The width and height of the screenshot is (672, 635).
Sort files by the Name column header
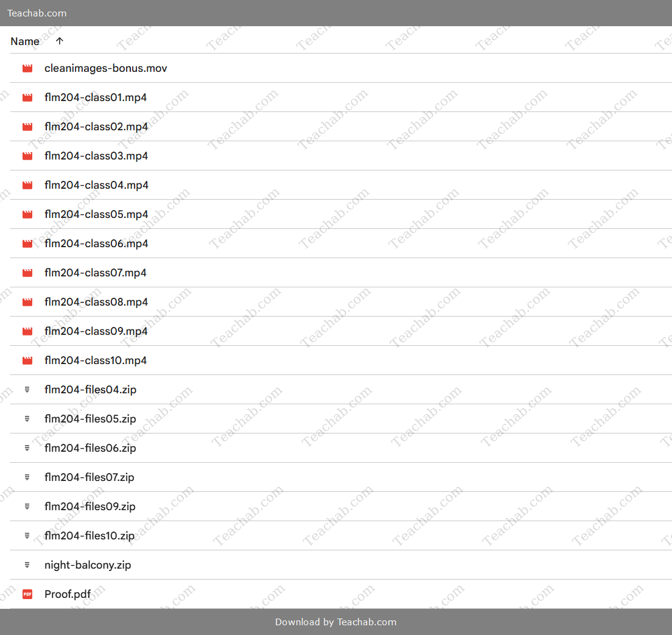[x=25, y=41]
